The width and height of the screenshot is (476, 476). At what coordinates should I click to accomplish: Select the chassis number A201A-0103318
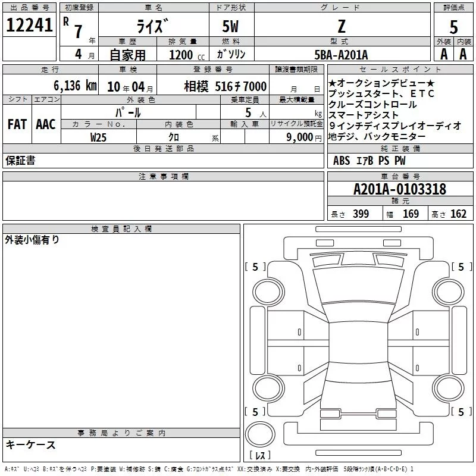[x=399, y=189]
